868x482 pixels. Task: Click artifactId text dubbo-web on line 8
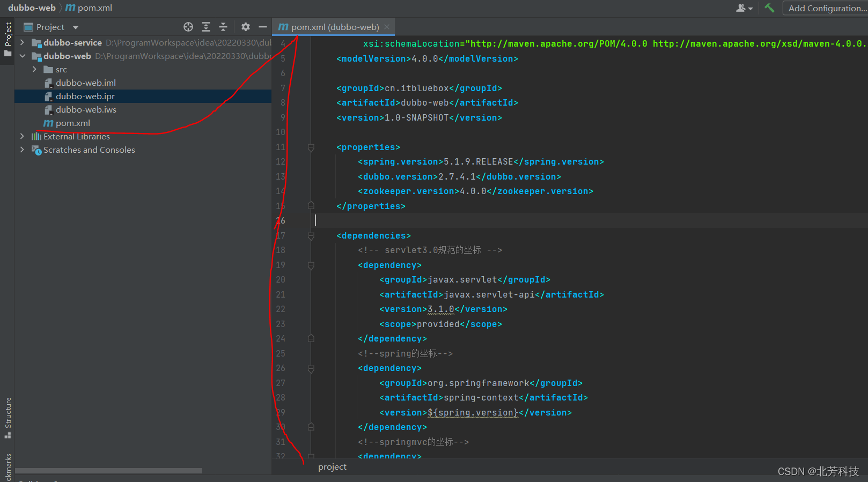[424, 103]
